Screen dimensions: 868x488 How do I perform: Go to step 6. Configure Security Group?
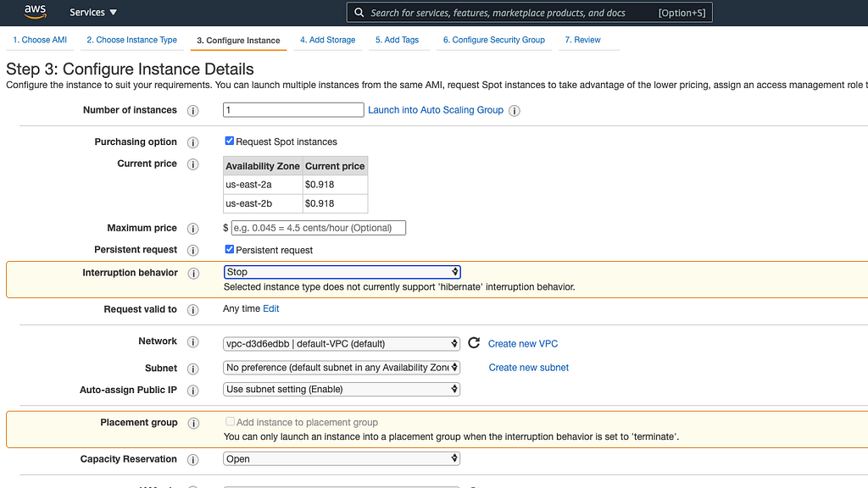coord(494,40)
